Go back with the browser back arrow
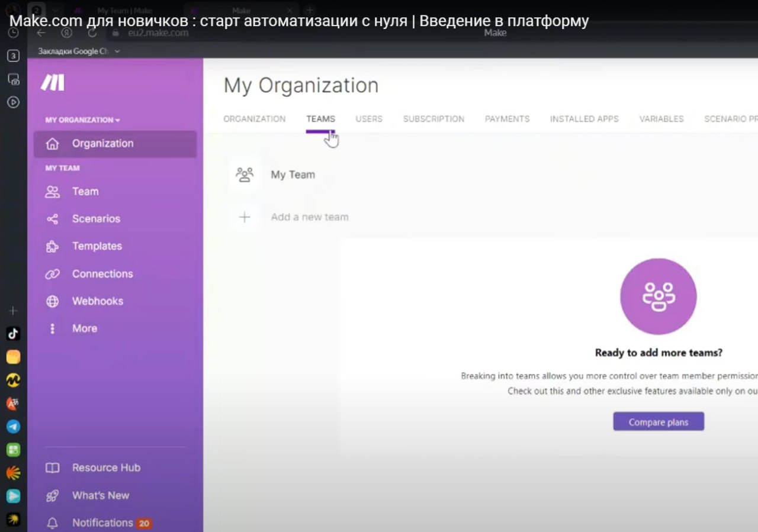This screenshot has height=532, width=758. 41,33
